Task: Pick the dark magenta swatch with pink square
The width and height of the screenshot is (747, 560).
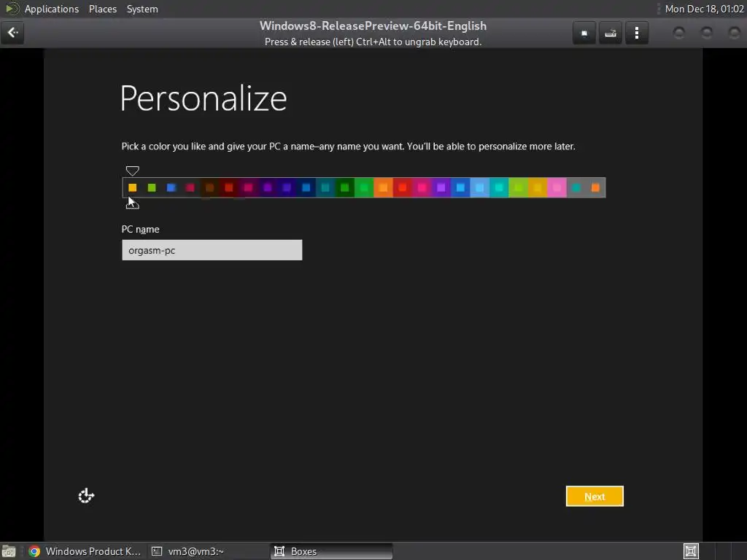Action: [248, 187]
